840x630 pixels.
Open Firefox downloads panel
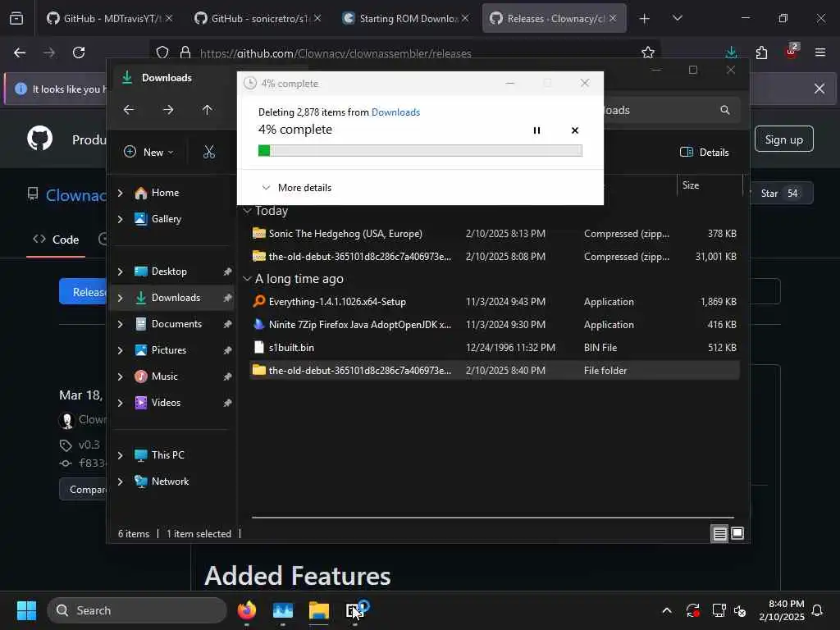pos(731,52)
